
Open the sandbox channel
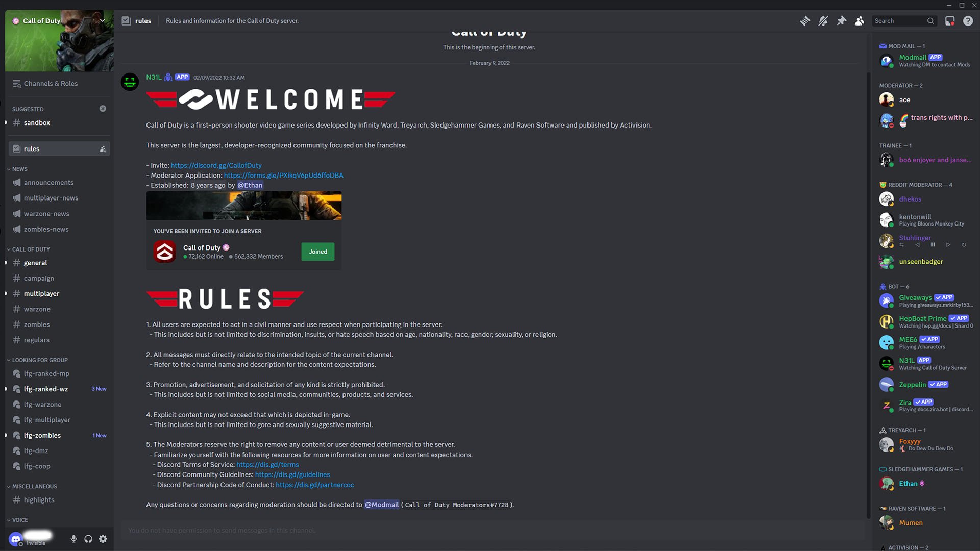[x=37, y=122]
